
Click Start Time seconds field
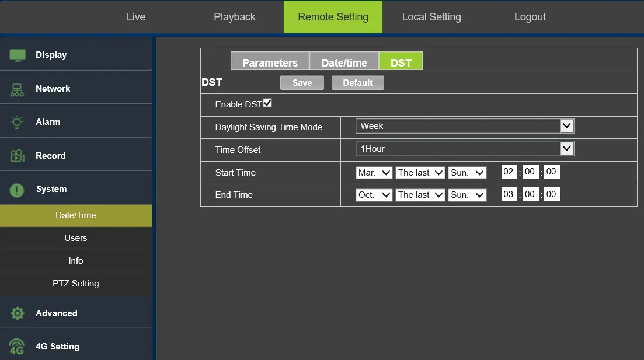tap(552, 172)
